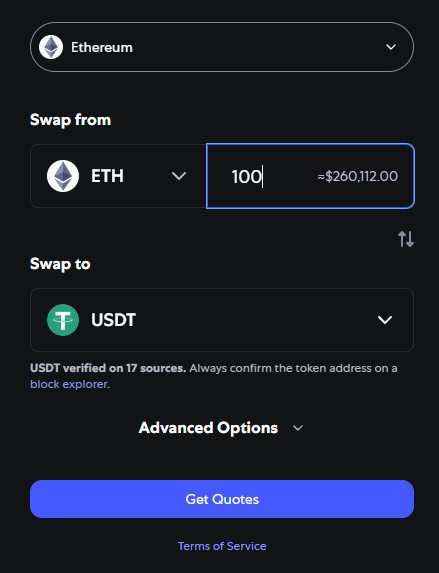Image resolution: width=439 pixels, height=573 pixels.
Task: Click the USDT token symbol text
Action: (x=113, y=320)
